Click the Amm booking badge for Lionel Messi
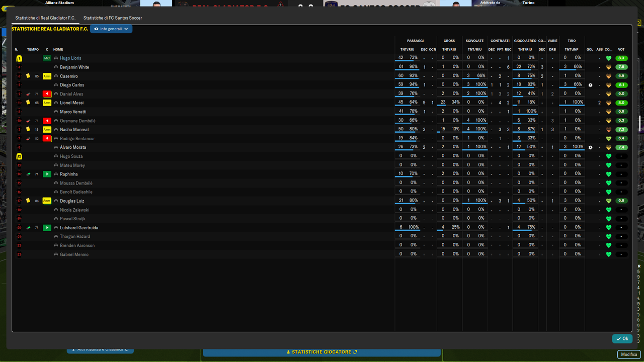The width and height of the screenshot is (644, 362). pyautogui.click(x=47, y=103)
